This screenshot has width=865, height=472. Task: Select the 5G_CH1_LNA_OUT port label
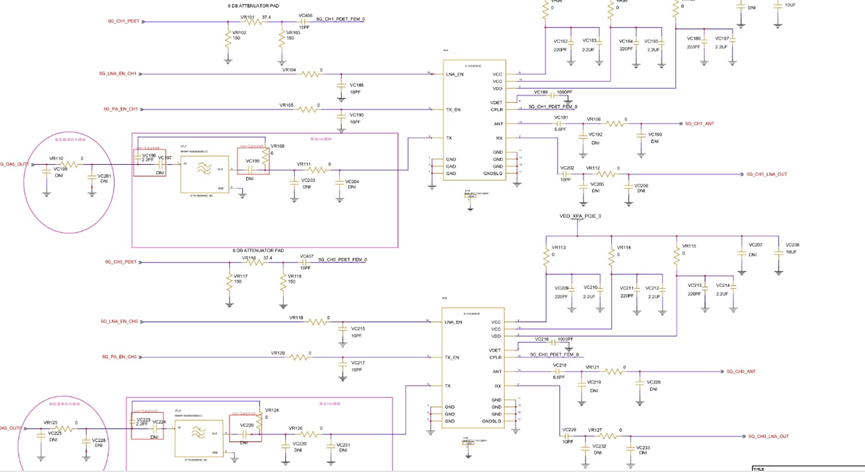[x=767, y=174]
